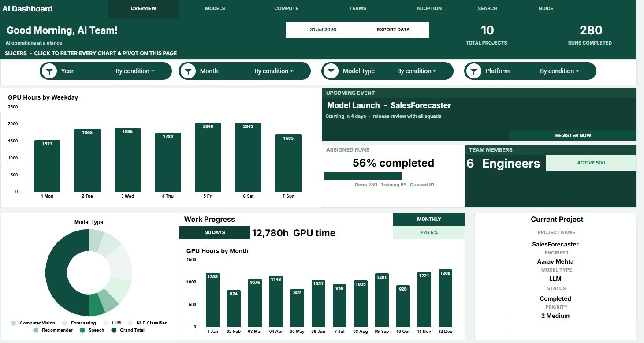Click the Forecasting legend swatch
644x343 pixels.
point(65,323)
